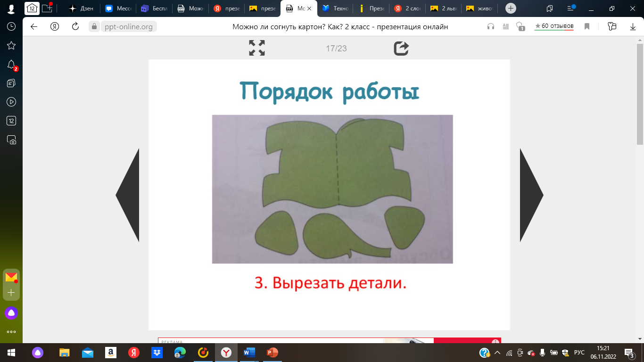Click the page vertical scrollbar thumb
Screen dimensions: 644x362
[x=640, y=95]
